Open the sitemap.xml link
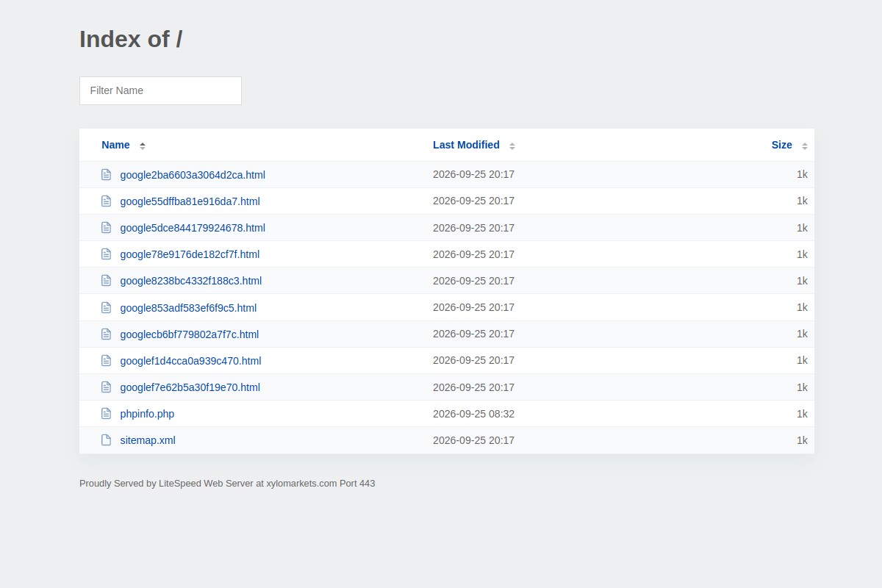The width and height of the screenshot is (882, 588). (148, 440)
